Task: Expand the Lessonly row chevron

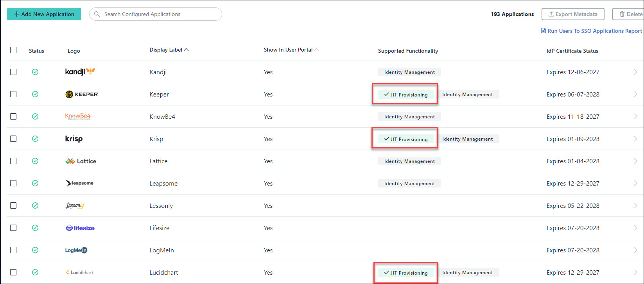Action: tap(636, 205)
